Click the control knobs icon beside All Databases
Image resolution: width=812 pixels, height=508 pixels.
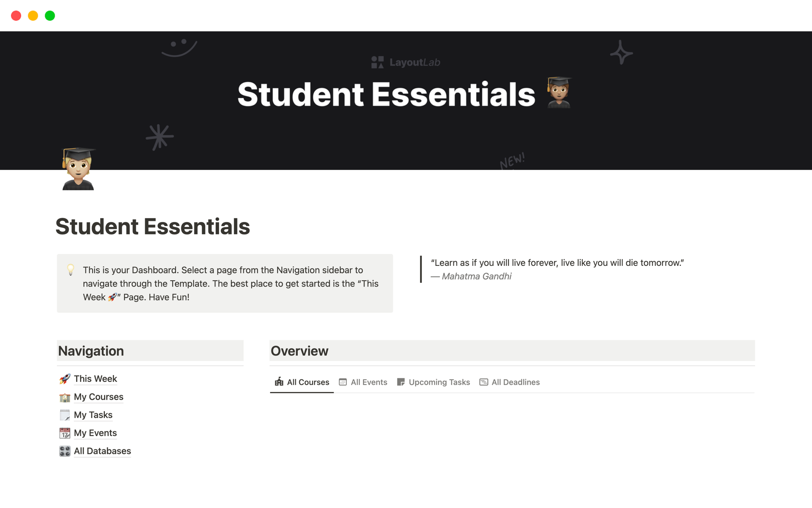pyautogui.click(x=65, y=451)
